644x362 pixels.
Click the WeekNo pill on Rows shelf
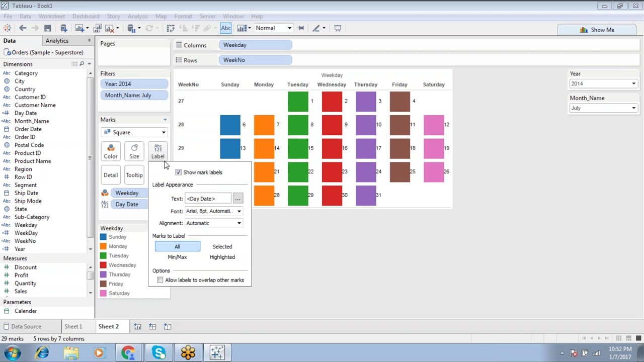(x=255, y=60)
